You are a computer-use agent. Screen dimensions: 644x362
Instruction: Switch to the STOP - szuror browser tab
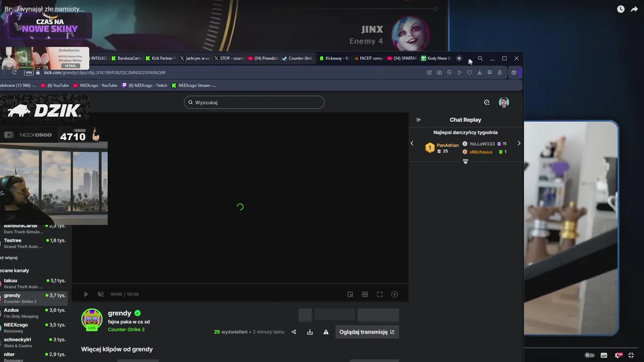[x=229, y=58]
